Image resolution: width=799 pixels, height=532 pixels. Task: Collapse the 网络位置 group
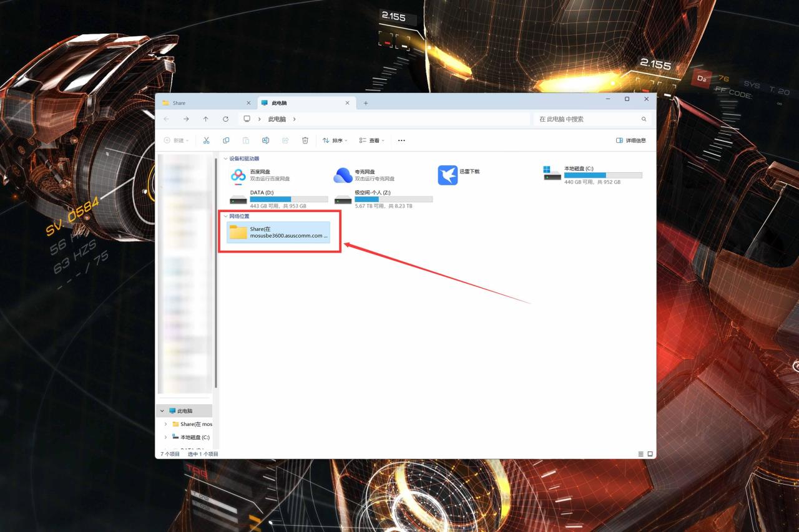[226, 216]
